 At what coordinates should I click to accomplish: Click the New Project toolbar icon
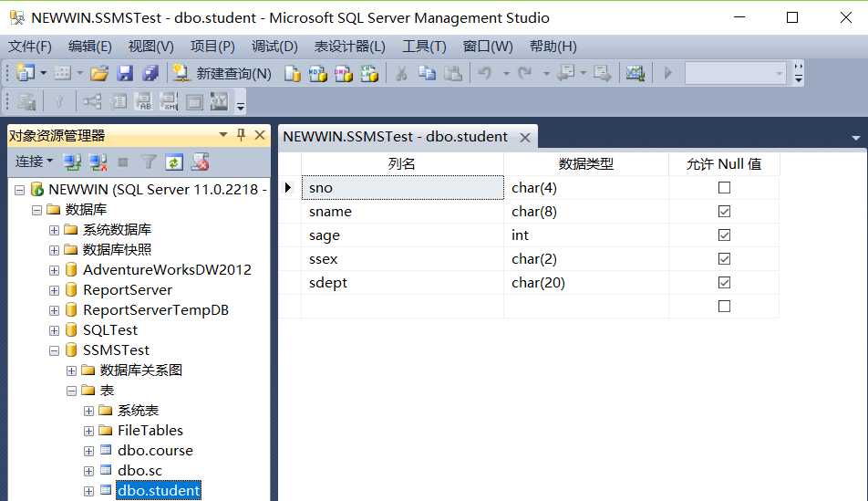[x=26, y=73]
